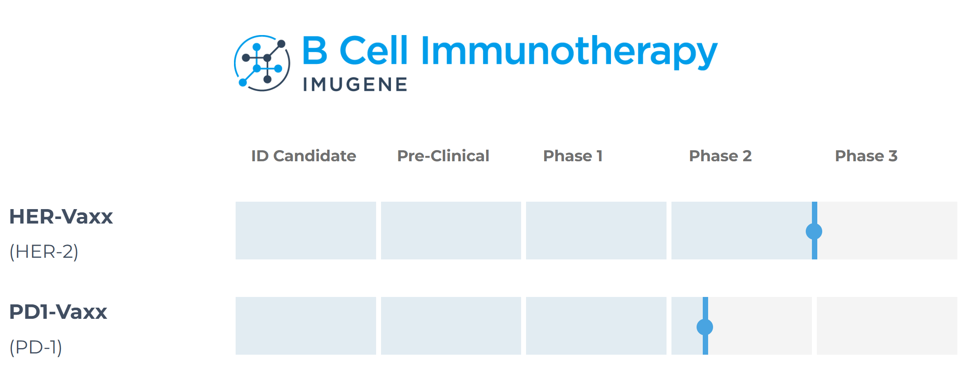This screenshot has width=980, height=365.
Task: Open the HER-Vaxx product label
Action: [x=61, y=217]
